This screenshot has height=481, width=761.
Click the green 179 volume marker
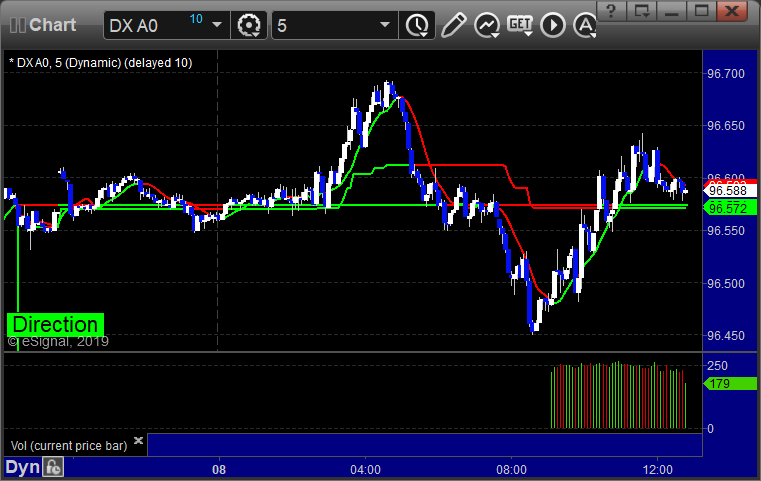point(729,384)
